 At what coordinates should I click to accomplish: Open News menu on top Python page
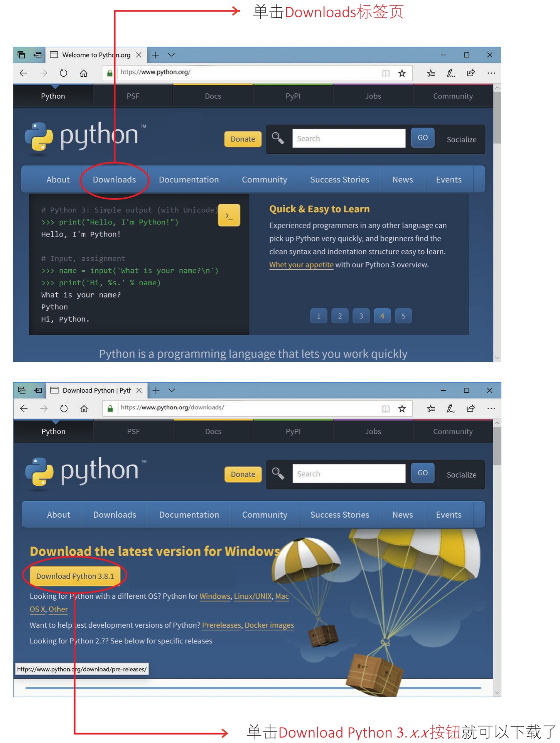(x=402, y=179)
